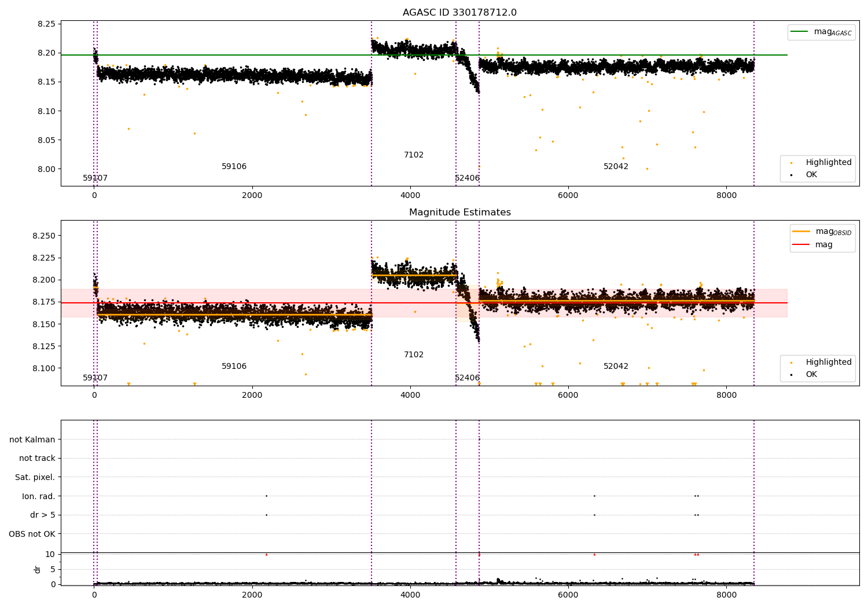Click the 8.175 y-tick on middle plot

click(44, 302)
